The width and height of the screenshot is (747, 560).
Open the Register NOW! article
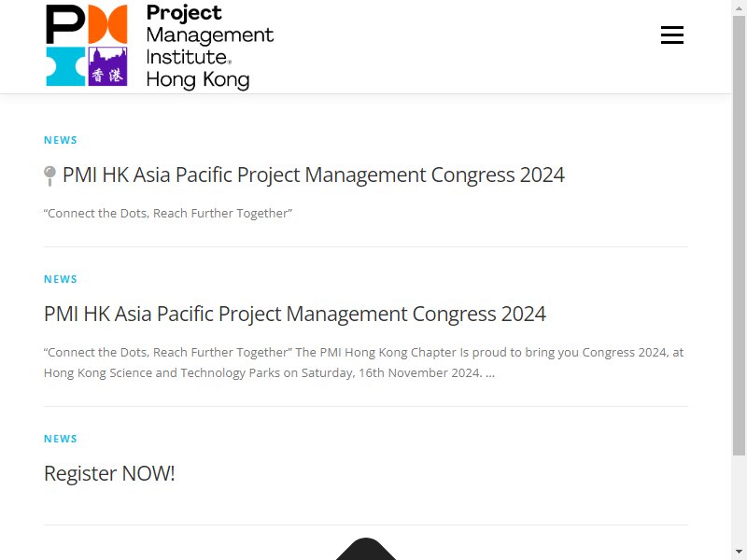click(109, 473)
